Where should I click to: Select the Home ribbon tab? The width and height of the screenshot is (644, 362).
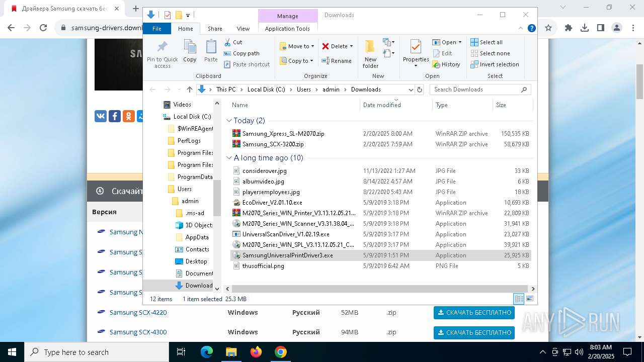(186, 29)
